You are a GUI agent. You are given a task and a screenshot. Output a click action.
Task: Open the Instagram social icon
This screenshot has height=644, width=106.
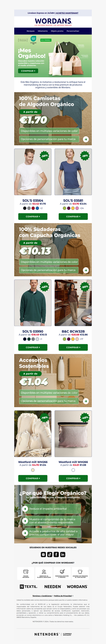coord(43,554)
